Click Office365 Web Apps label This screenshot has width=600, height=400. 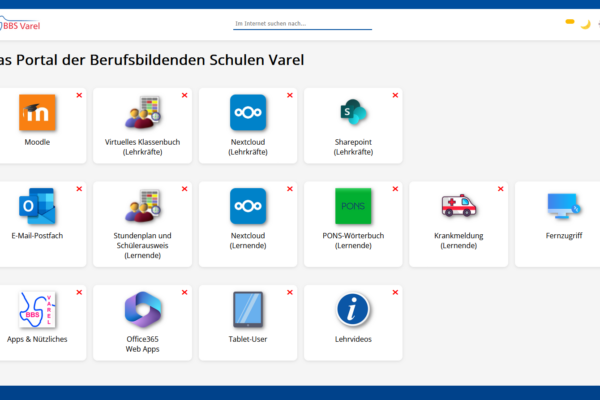coord(142,344)
